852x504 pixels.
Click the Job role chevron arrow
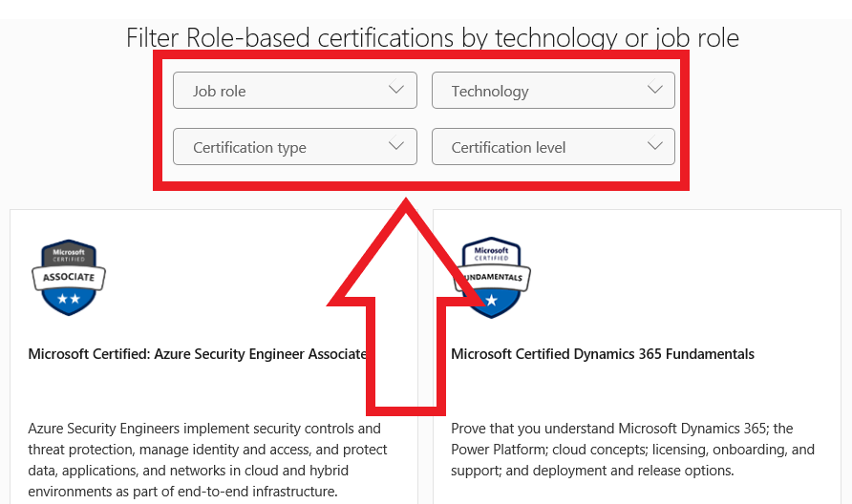tap(396, 89)
